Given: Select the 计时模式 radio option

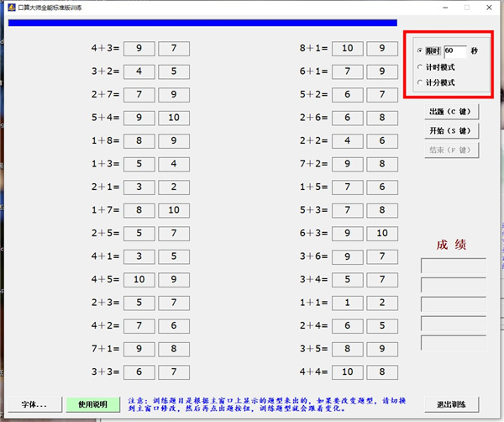Looking at the screenshot, I should (436, 67).
